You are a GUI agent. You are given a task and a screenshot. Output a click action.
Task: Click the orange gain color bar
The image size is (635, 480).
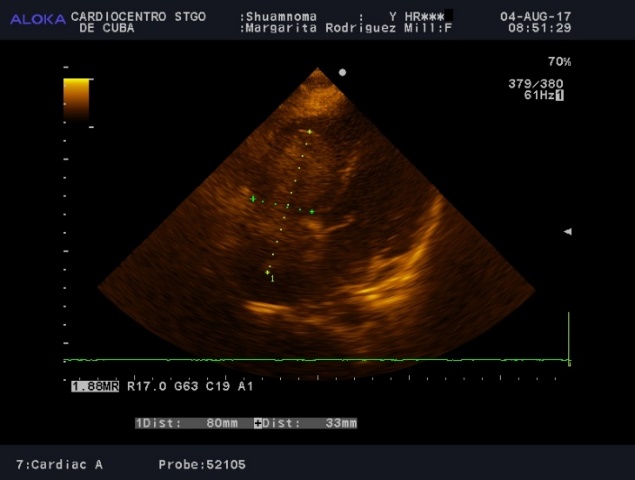[76, 99]
